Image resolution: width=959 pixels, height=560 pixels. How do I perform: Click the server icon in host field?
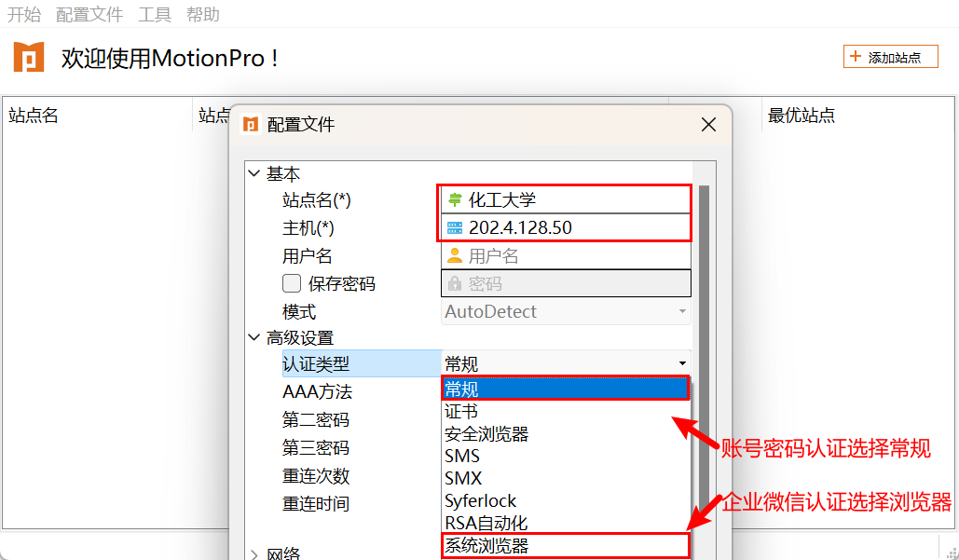(455, 227)
